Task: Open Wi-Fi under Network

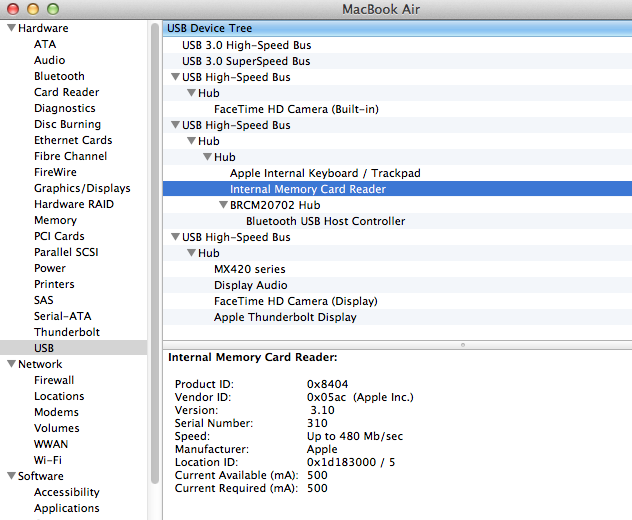Action: click(x=48, y=460)
